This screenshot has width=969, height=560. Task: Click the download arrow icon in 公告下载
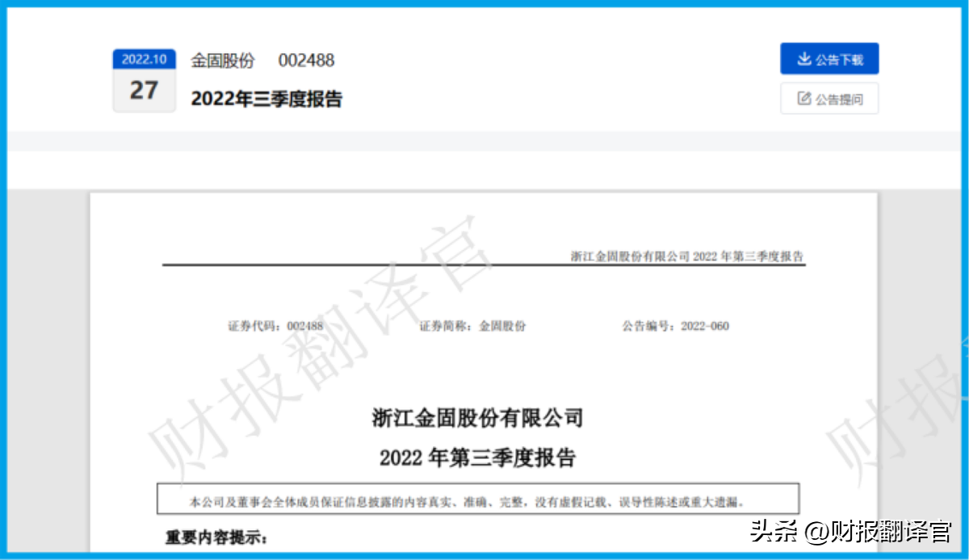pyautogui.click(x=803, y=59)
